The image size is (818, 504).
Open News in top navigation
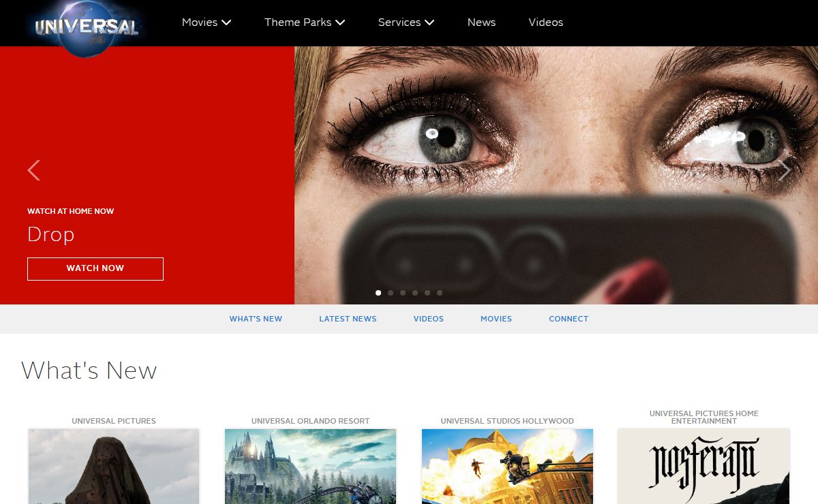click(x=481, y=22)
